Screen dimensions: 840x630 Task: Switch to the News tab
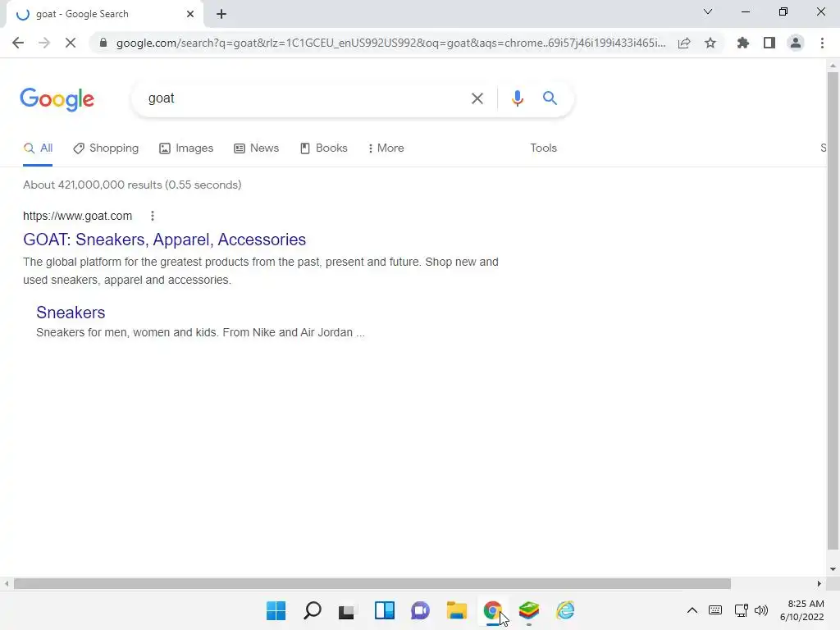point(257,148)
